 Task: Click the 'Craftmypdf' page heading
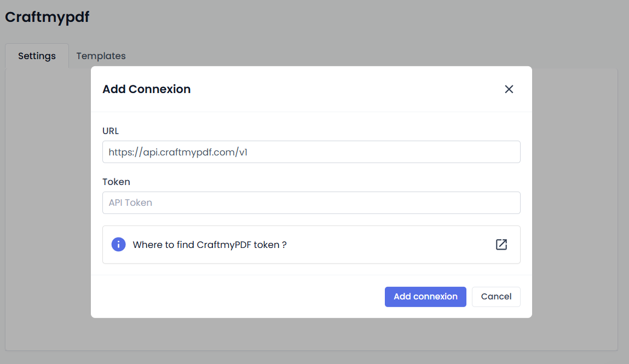coord(47,17)
